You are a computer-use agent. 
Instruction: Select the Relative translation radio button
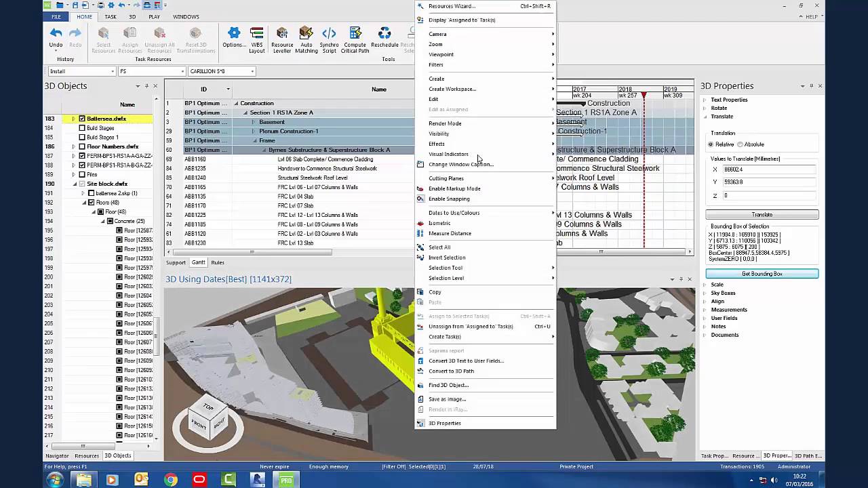click(711, 144)
